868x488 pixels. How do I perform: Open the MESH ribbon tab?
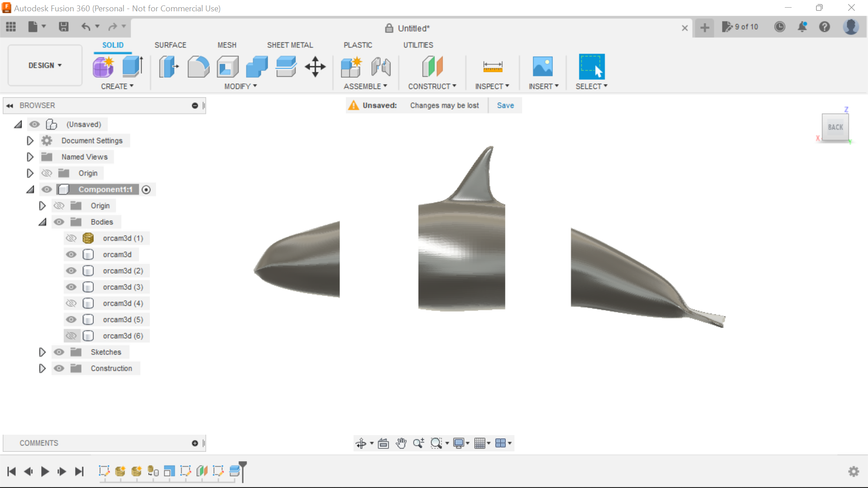pyautogui.click(x=227, y=45)
